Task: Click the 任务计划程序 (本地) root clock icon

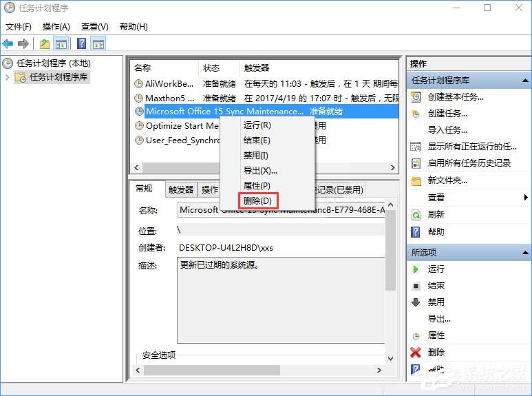Action: click(8, 63)
